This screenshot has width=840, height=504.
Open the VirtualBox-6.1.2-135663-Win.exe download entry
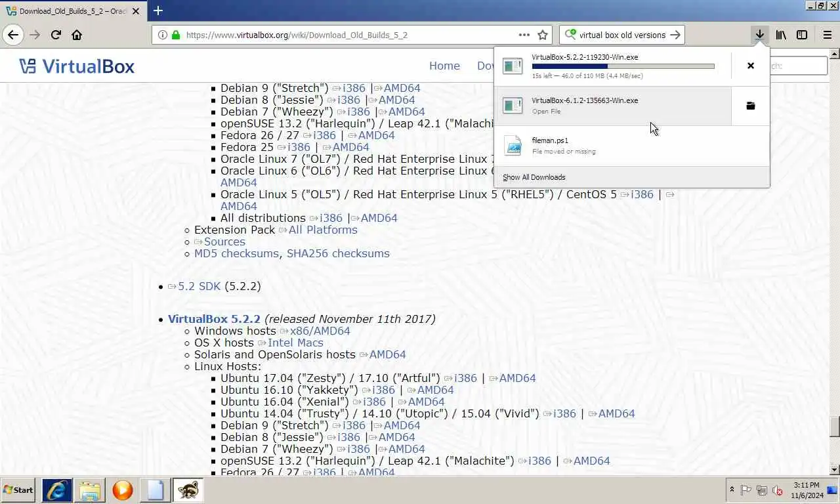(x=613, y=106)
